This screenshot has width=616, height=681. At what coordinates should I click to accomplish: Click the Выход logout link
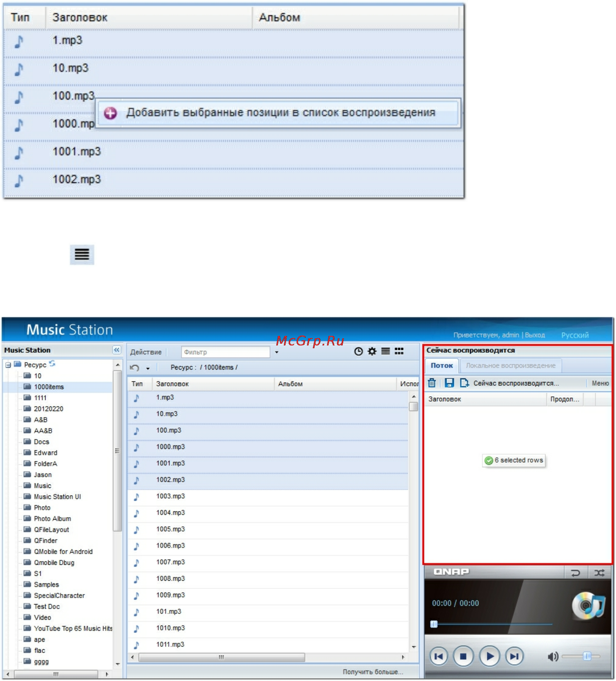pyautogui.click(x=535, y=335)
